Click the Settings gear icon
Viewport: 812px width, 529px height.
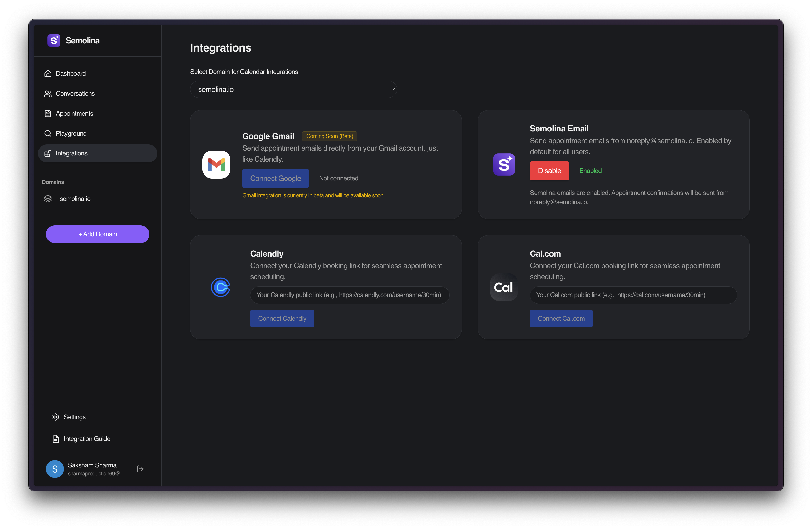click(x=56, y=417)
